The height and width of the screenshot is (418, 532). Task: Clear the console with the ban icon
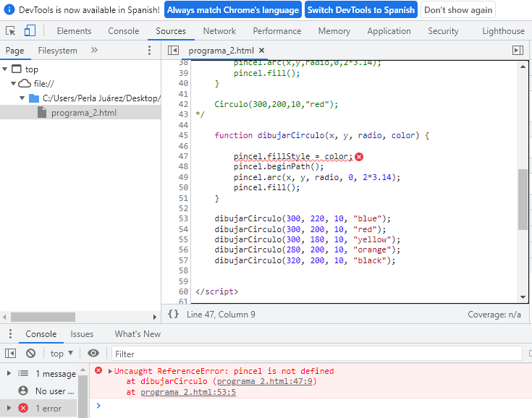coord(30,354)
